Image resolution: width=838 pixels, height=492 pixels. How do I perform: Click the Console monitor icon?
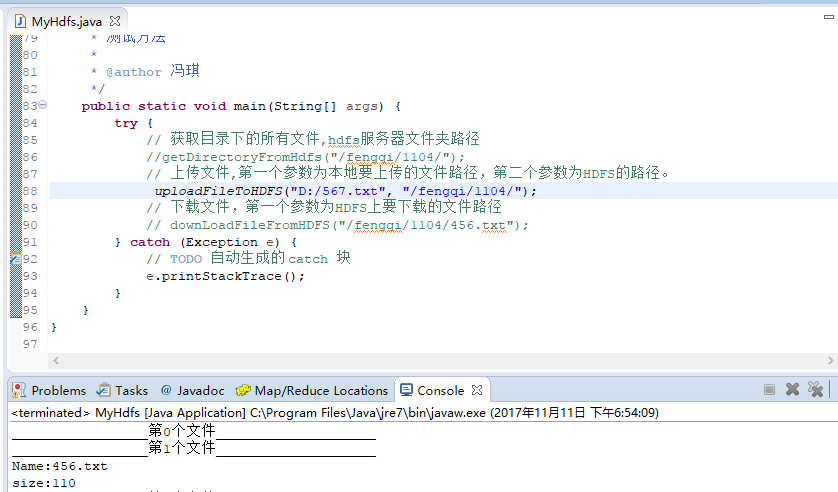407,390
